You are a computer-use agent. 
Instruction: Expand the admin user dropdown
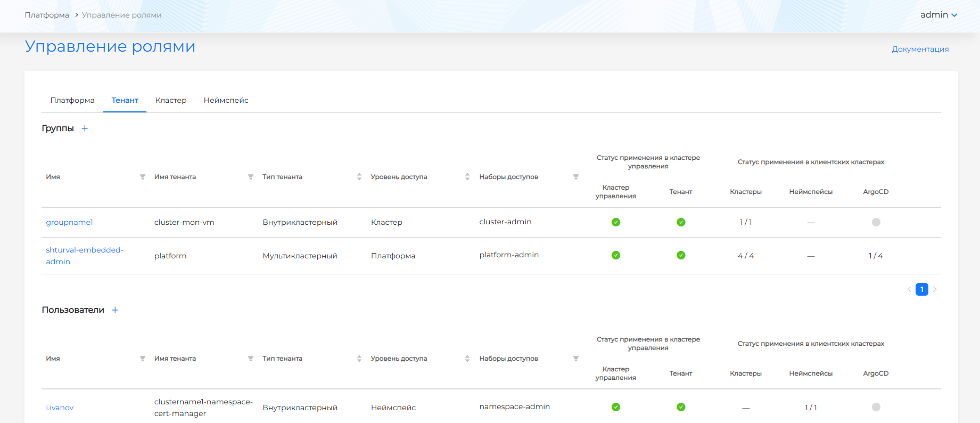939,15
